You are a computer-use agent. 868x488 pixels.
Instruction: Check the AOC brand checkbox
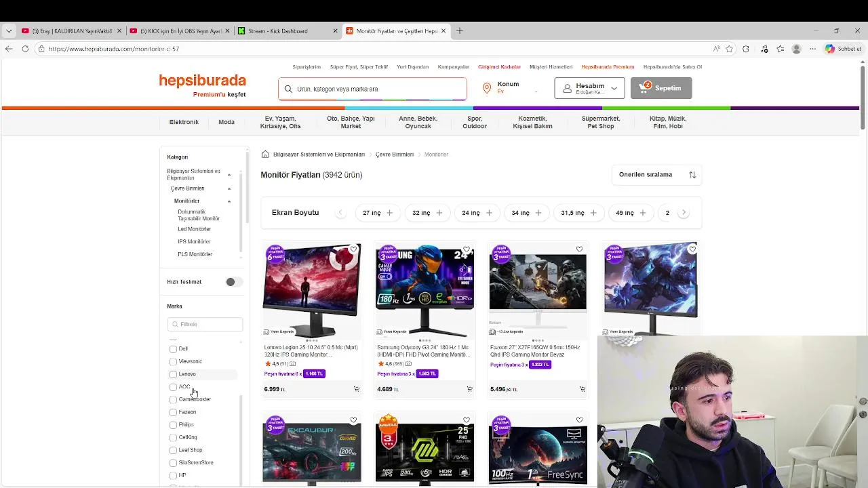(x=173, y=387)
